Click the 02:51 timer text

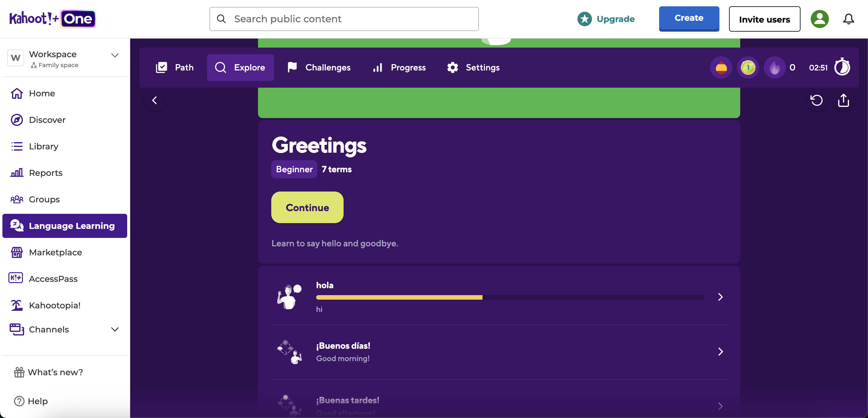pos(818,68)
